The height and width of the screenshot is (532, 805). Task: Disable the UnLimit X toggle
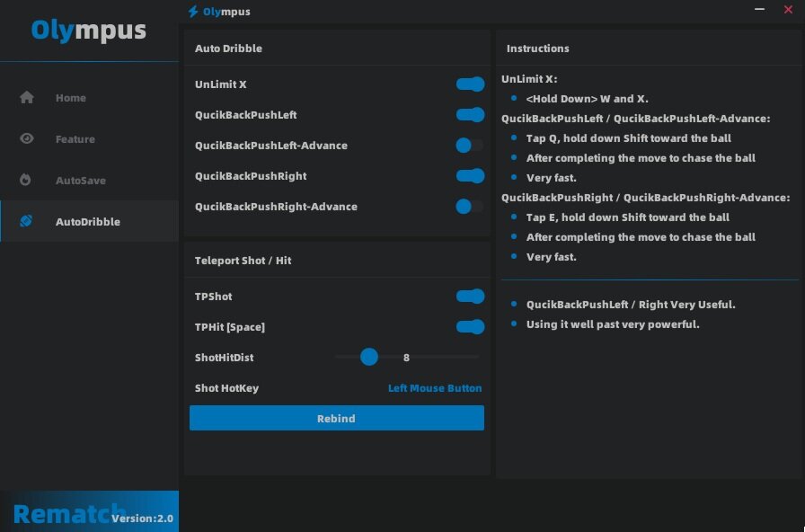click(470, 84)
